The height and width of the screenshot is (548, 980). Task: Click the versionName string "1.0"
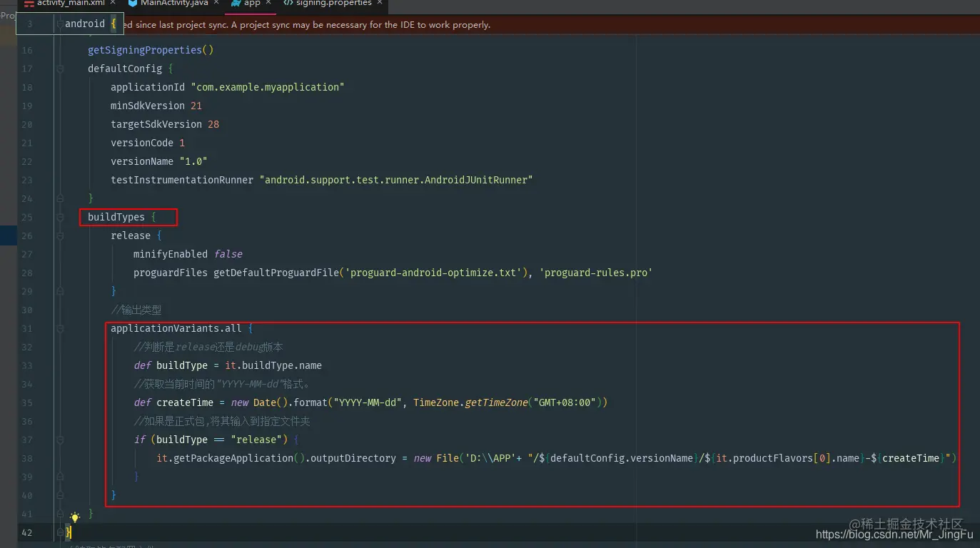click(193, 161)
